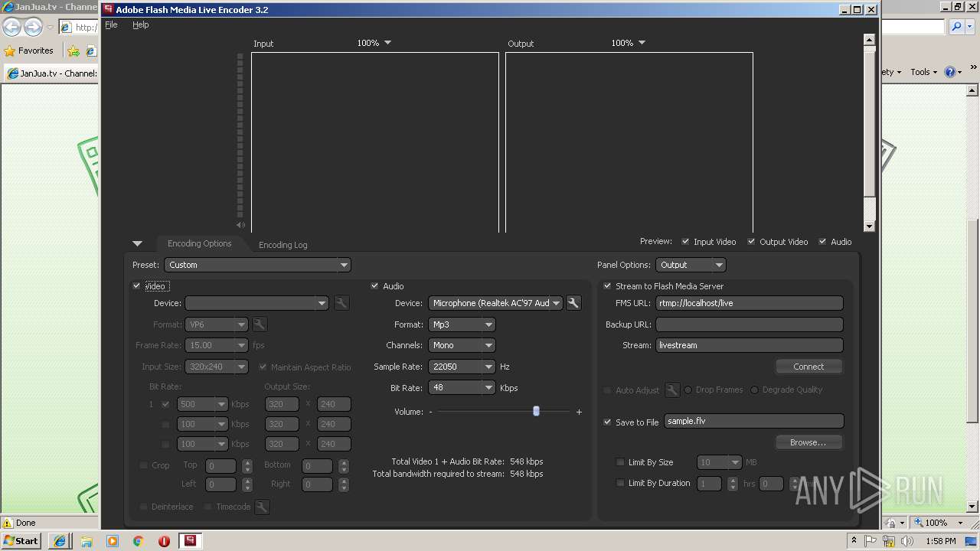Screen dimensions: 980x551
Task: Open audio Bit Rate 48 dropdown
Action: coord(462,387)
